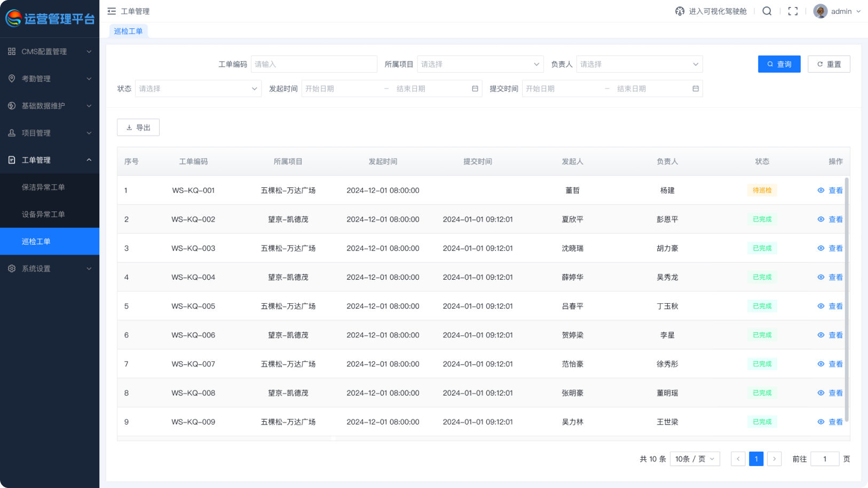Go to next page arrow
This screenshot has width=868, height=488.
coord(775,459)
